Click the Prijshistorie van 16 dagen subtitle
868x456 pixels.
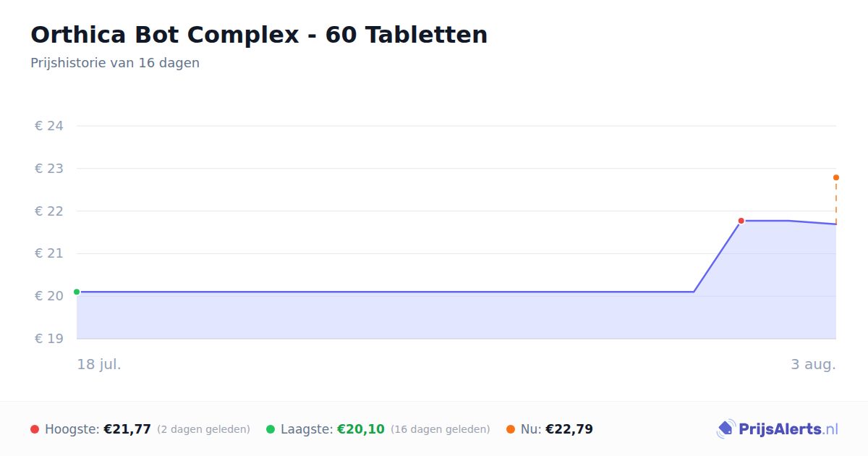(115, 63)
